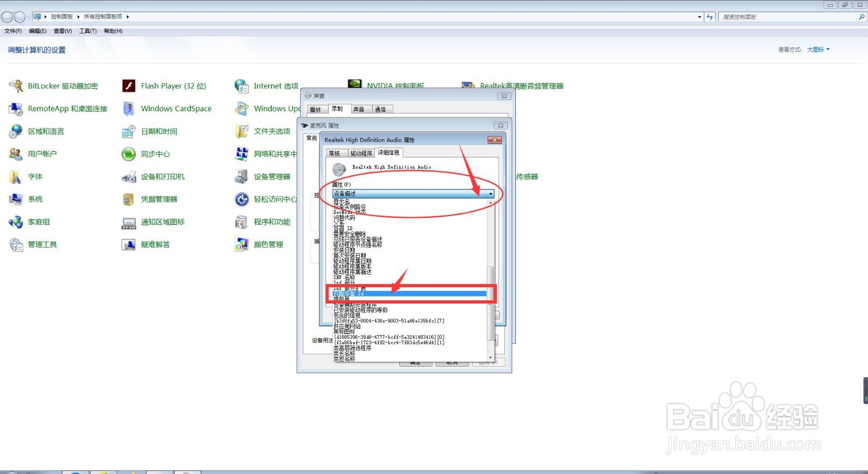
Task: Go back with the Back navigation button
Action: tap(7, 17)
